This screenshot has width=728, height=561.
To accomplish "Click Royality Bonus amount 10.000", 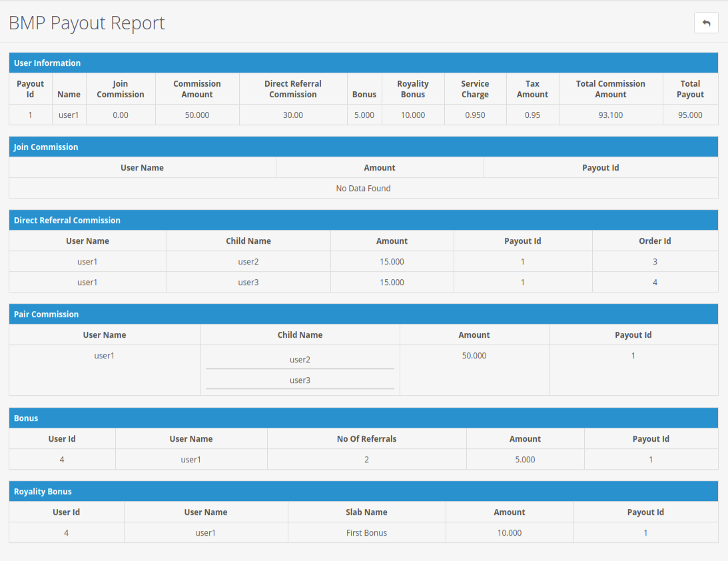I will click(x=509, y=533).
